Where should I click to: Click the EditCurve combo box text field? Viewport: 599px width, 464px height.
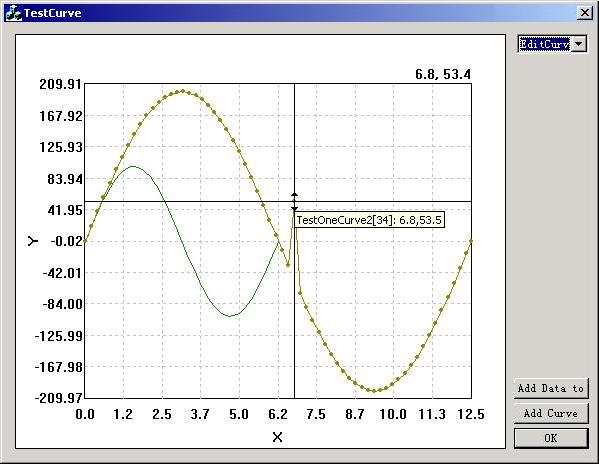tap(545, 44)
